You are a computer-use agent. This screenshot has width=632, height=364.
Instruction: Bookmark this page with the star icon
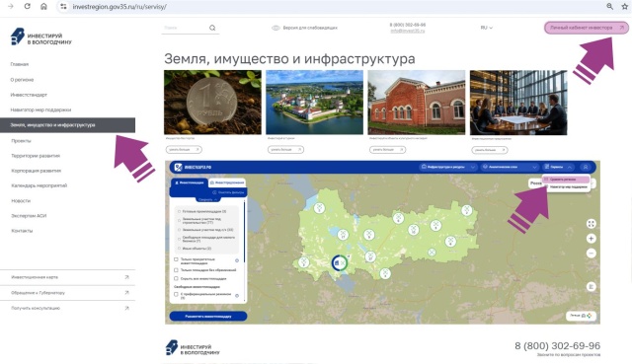[625, 7]
